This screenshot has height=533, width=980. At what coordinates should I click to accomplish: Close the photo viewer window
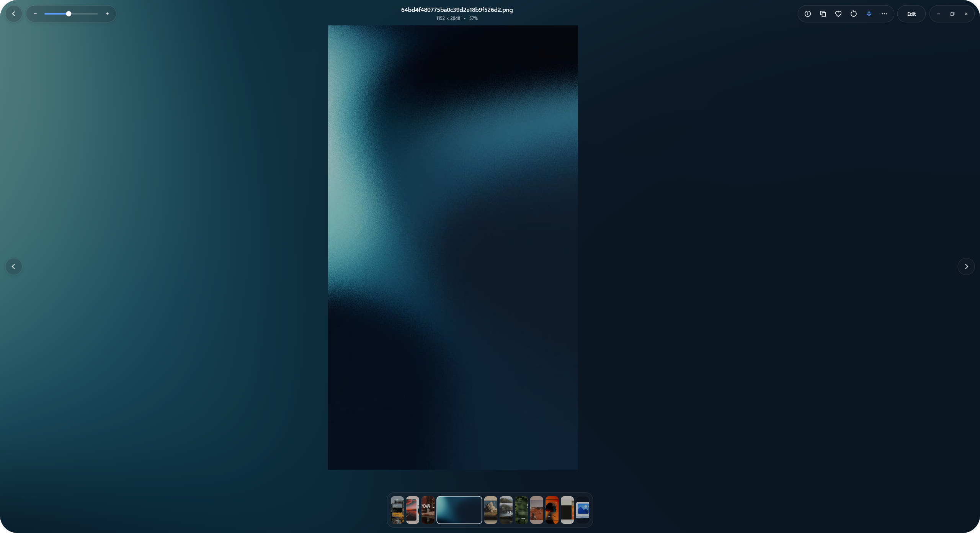pos(966,14)
